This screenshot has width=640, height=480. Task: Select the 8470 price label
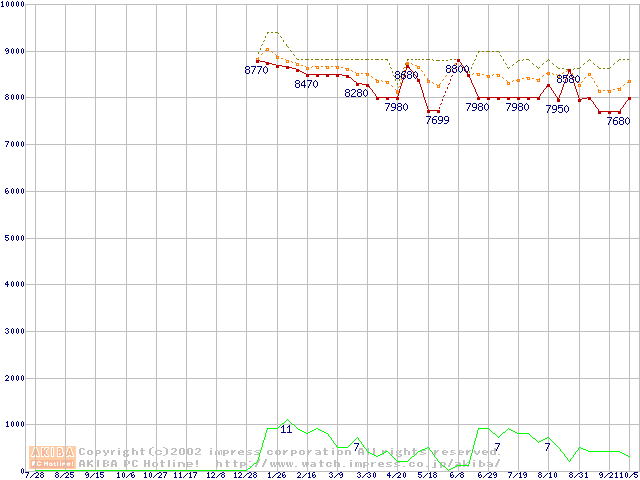tap(306, 85)
